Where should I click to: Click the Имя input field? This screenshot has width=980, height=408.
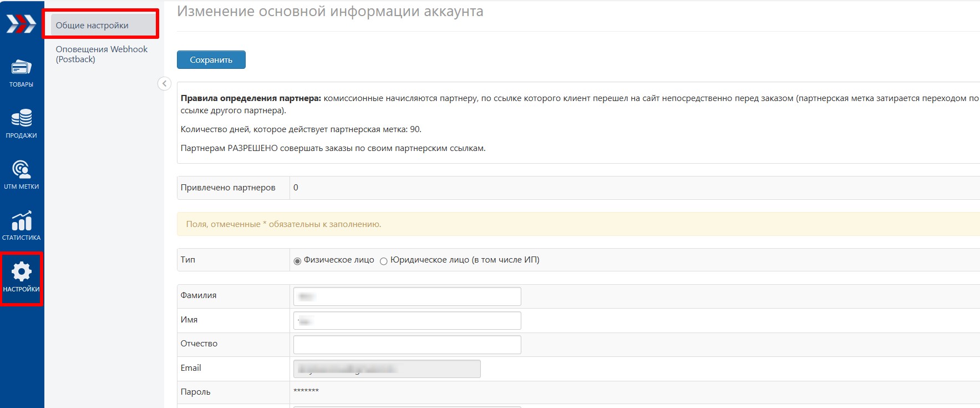[407, 321]
